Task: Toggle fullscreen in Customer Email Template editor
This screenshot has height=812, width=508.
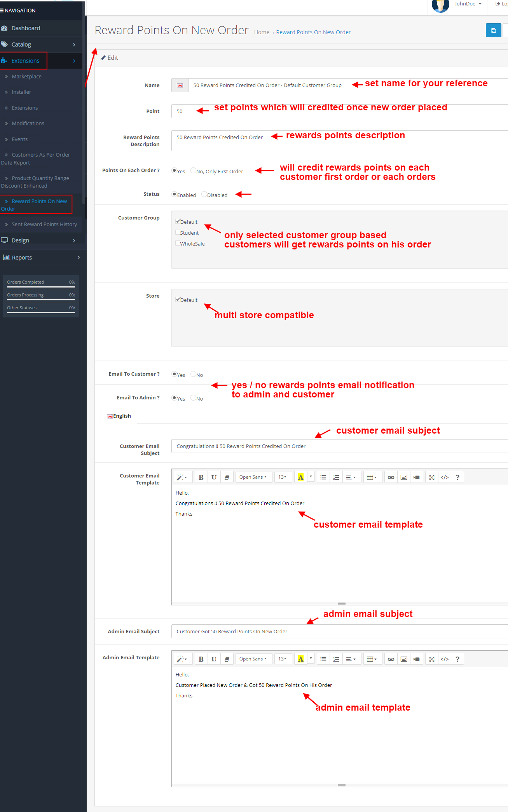Action: pos(432,477)
